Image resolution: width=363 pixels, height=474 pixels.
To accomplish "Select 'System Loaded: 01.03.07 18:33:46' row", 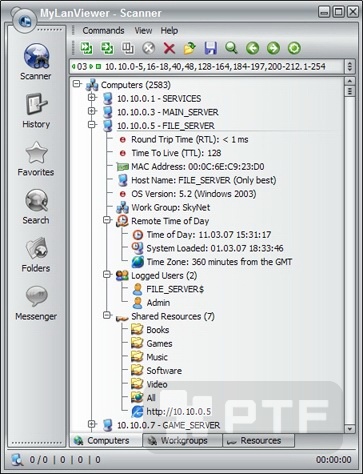I will 215,248.
